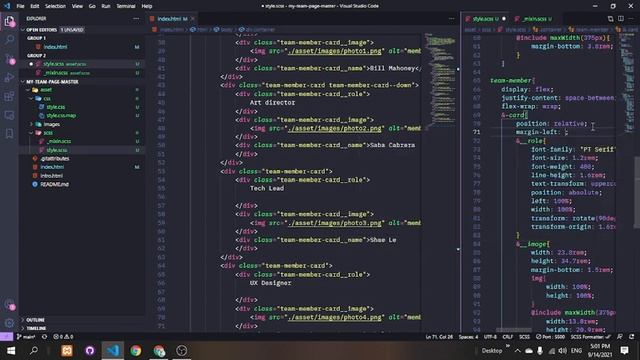Click Ln 71, Col 28 cursor position
Viewport: 640px width, 360px height.
point(439,337)
